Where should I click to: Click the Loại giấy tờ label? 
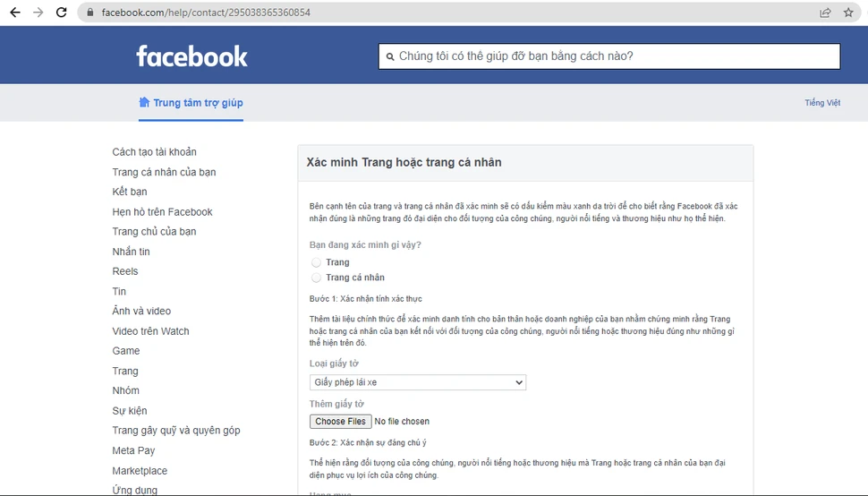[x=334, y=363]
